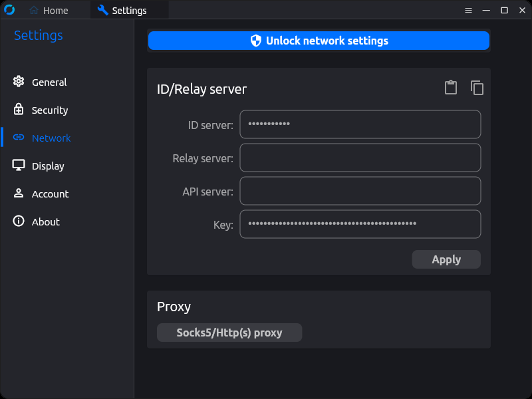
Task: Click the Key input field
Action: coord(360,224)
